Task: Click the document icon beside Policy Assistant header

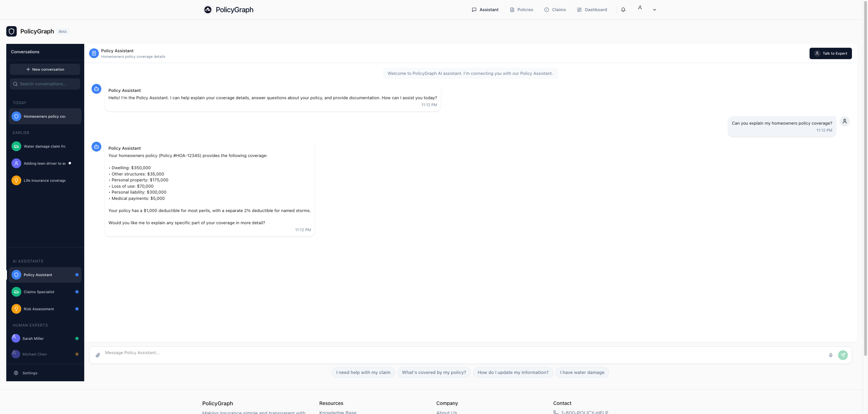Action: 94,53
